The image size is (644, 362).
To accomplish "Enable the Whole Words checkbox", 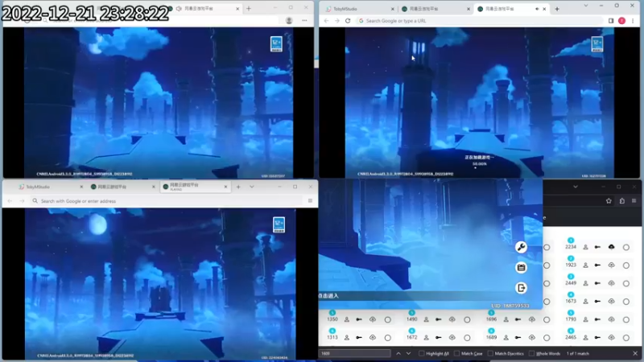I will click(x=532, y=353).
